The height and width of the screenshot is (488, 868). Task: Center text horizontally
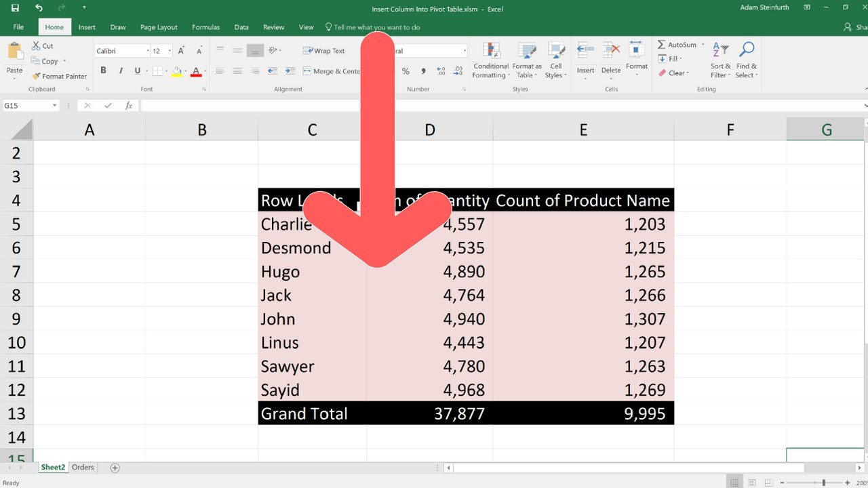tap(237, 71)
